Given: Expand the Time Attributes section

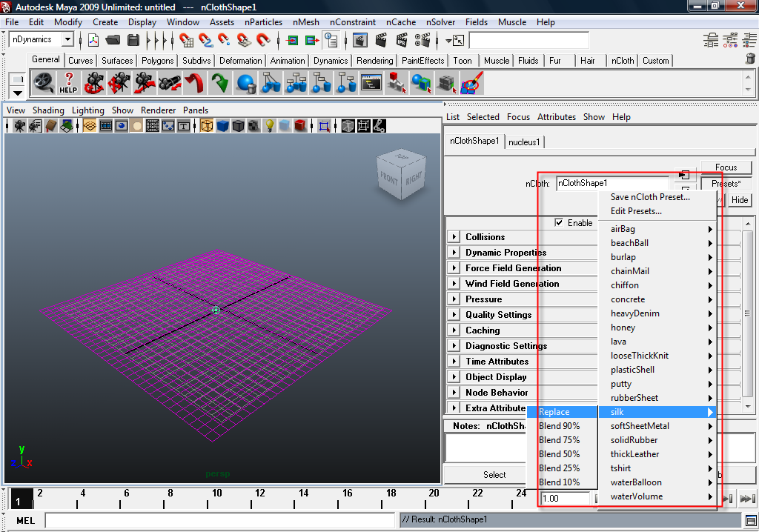Looking at the screenshot, I should [454, 361].
